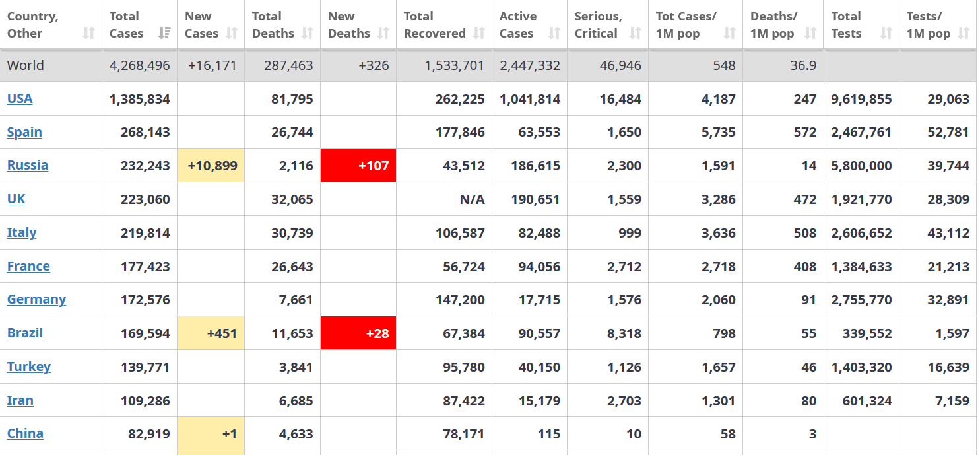Sort by Deaths/1M pop column arrows
This screenshot has width=980, height=455.
(810, 33)
